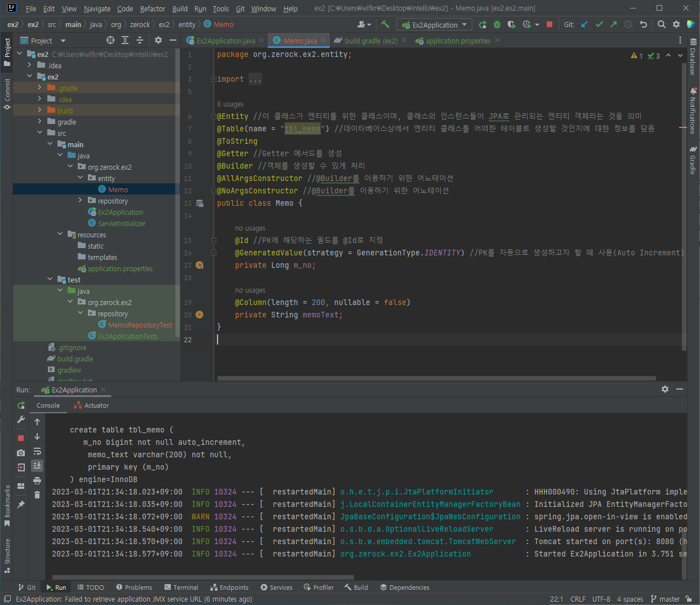Print console output with the printer icon
The height and width of the screenshot is (605, 700).
(x=37, y=480)
